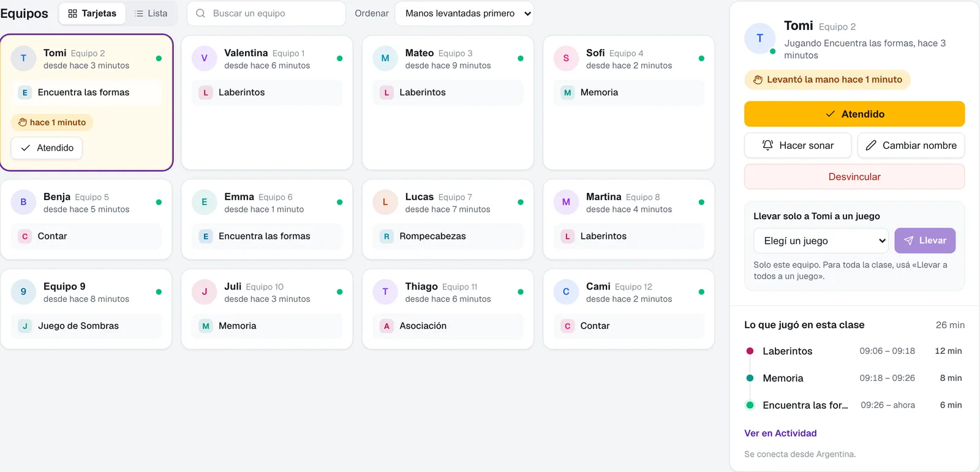The width and height of the screenshot is (980, 472).
Task: Click Sofi's S avatar
Action: pyautogui.click(x=566, y=58)
